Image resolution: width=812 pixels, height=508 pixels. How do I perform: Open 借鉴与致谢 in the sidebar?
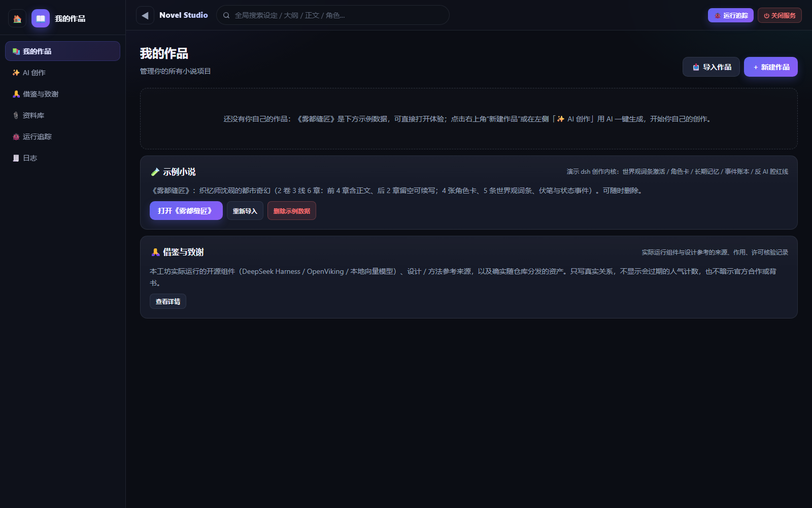coord(62,94)
